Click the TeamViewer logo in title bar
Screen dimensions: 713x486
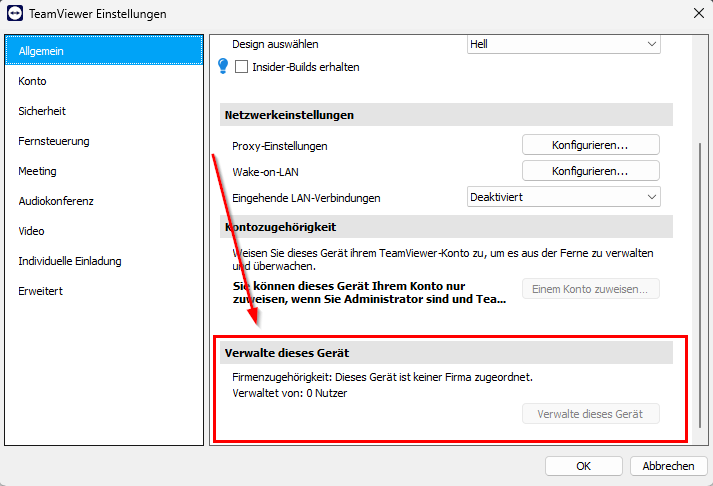tap(15, 14)
